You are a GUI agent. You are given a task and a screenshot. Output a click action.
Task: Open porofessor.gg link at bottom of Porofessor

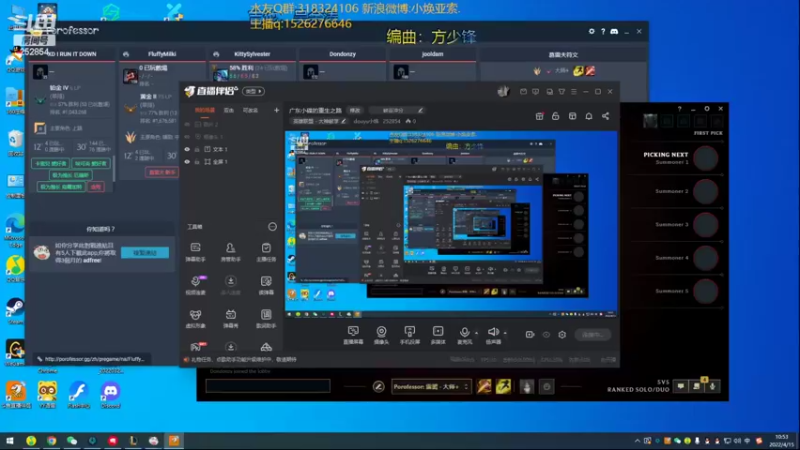point(94,359)
